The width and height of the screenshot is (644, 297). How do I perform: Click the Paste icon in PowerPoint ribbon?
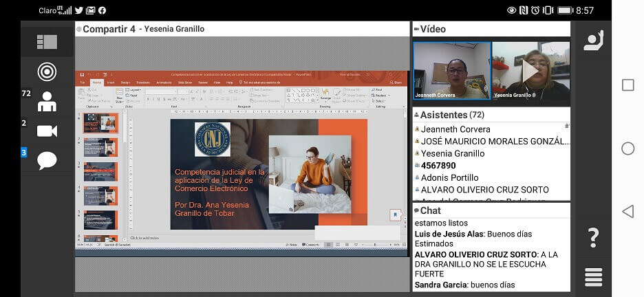(x=82, y=95)
